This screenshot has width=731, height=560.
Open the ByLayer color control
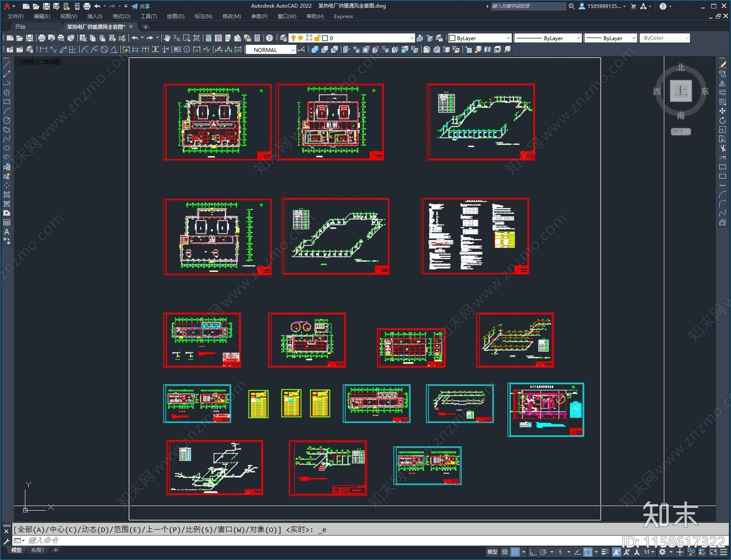(480, 38)
